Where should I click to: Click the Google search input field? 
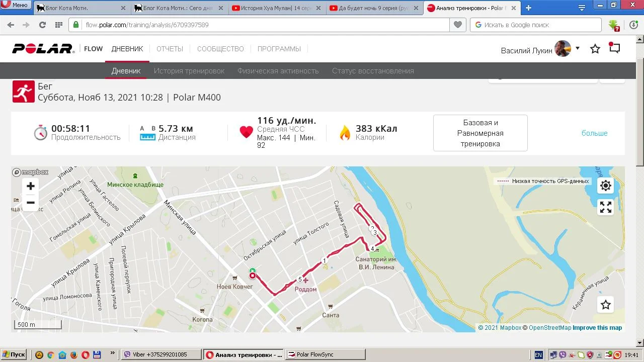pos(536,25)
